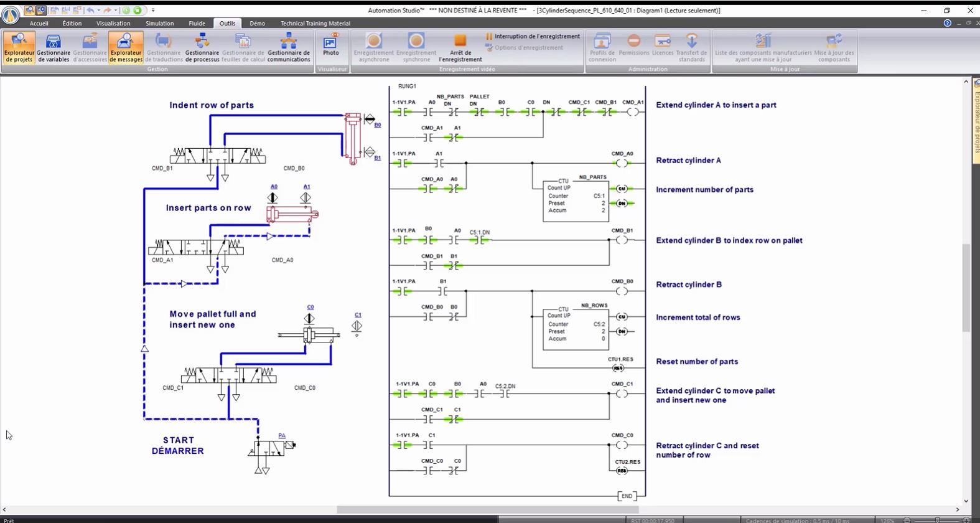Toggle Explorateur de messages
This screenshot has height=523, width=980.
[126, 47]
